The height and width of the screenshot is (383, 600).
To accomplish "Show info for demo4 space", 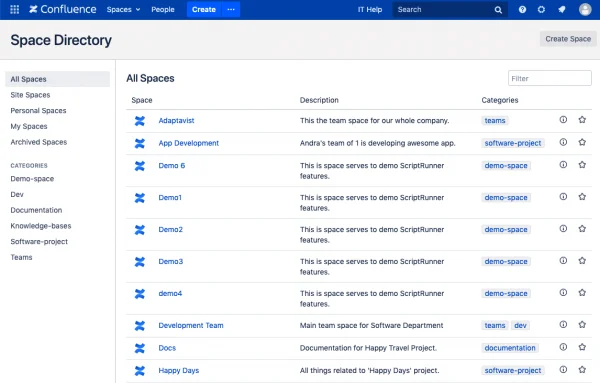I will 563,293.
